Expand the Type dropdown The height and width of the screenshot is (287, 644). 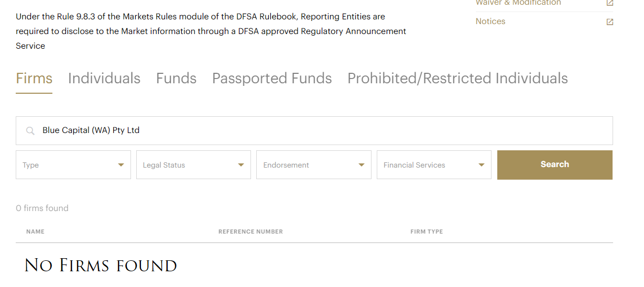[x=73, y=165]
